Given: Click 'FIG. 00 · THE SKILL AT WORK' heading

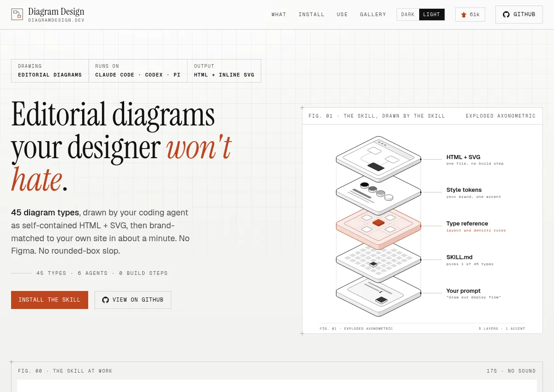Looking at the screenshot, I should pos(65,371).
